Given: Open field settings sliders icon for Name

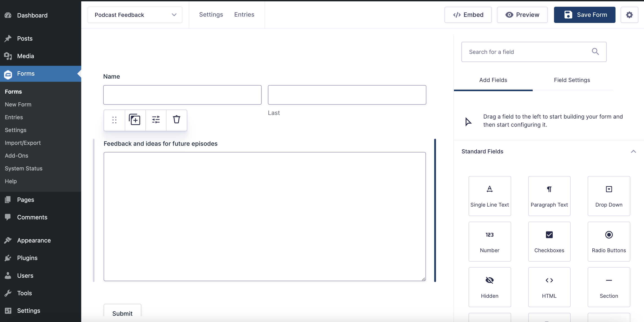Looking at the screenshot, I should [x=156, y=120].
